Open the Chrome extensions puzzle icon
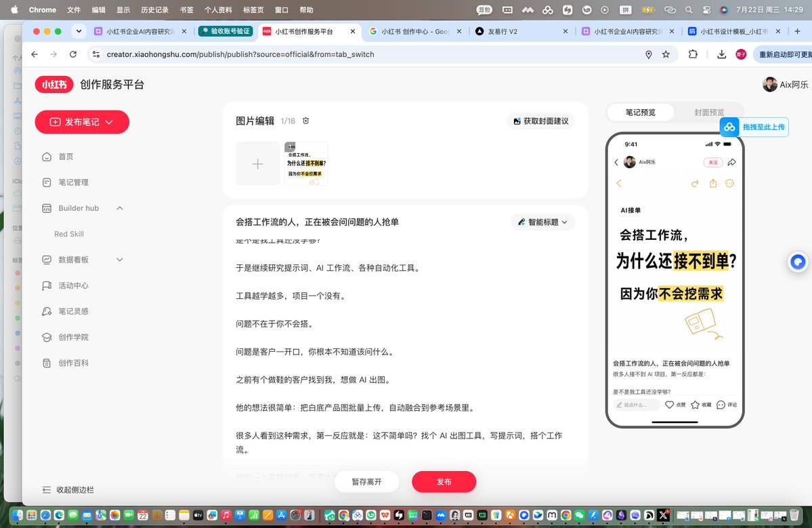 point(693,54)
